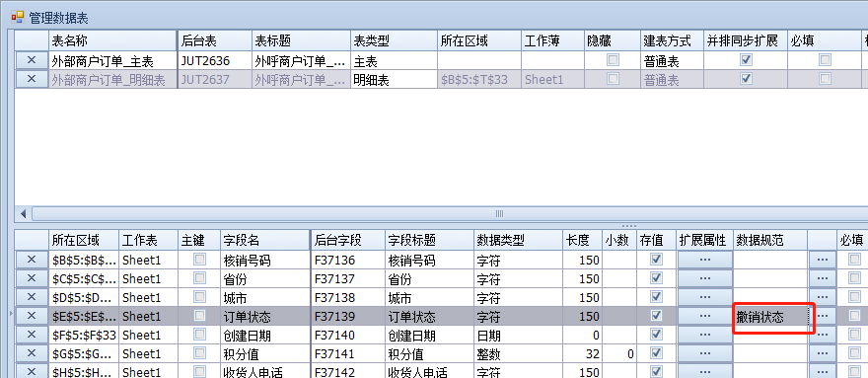Select the Sheet1 cell of 明细表 row
Screen dimensions: 868x378
[552, 79]
